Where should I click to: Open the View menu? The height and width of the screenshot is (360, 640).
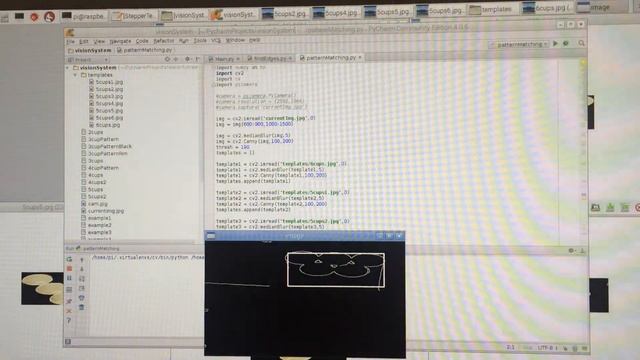click(x=99, y=42)
